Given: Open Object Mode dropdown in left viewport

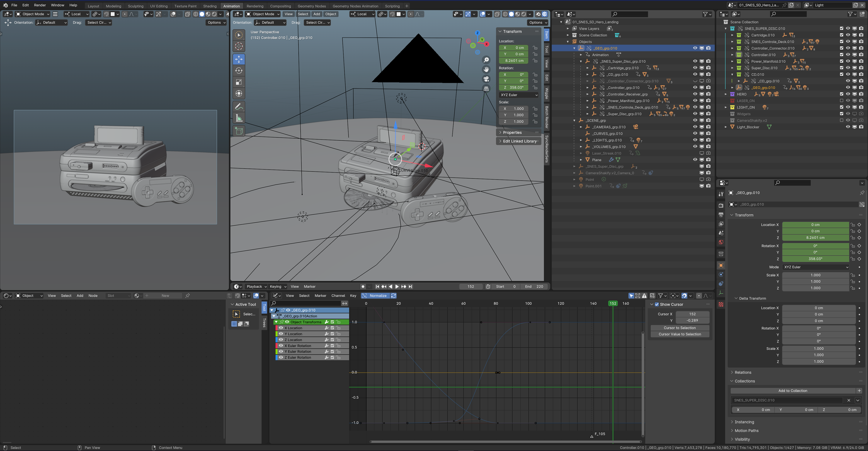Looking at the screenshot, I should pos(32,14).
